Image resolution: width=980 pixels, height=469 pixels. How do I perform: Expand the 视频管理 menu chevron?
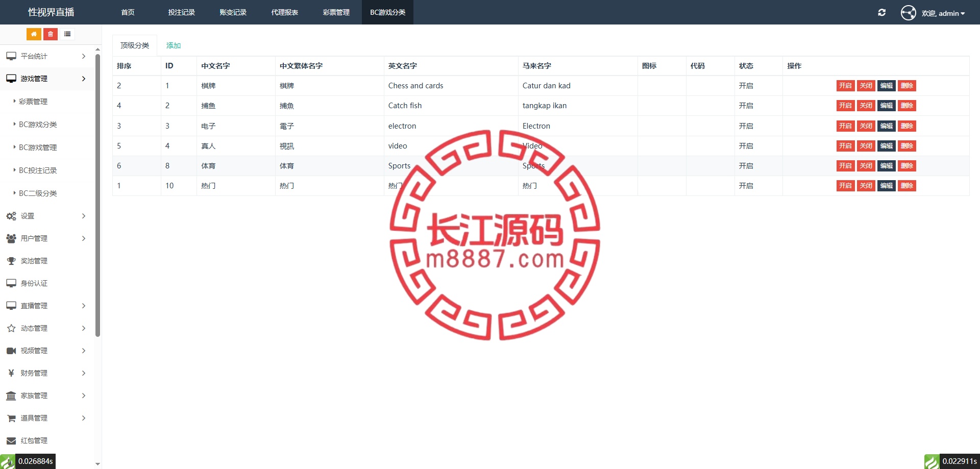[x=84, y=351]
